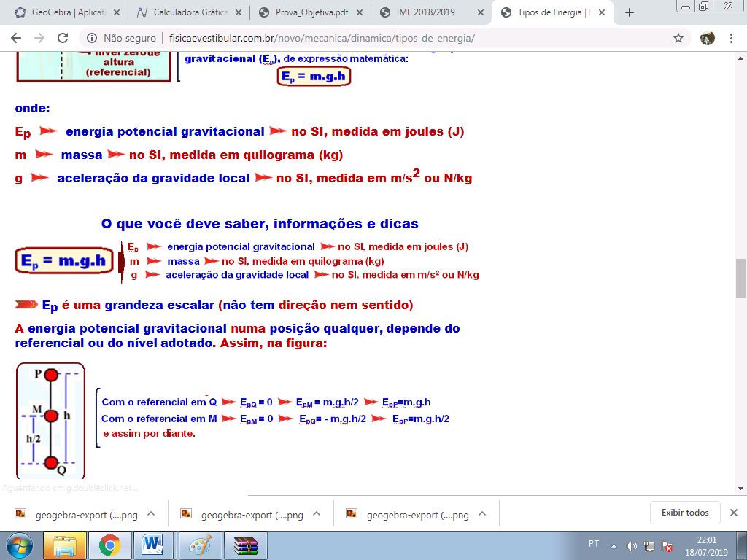This screenshot has width=747, height=560.
Task: Close the GeoGebra tab
Action: pyautogui.click(x=117, y=12)
